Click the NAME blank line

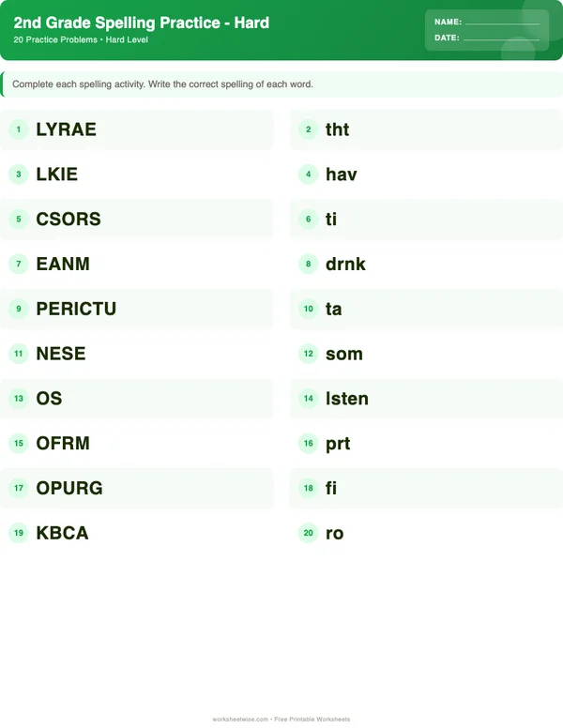click(x=502, y=22)
